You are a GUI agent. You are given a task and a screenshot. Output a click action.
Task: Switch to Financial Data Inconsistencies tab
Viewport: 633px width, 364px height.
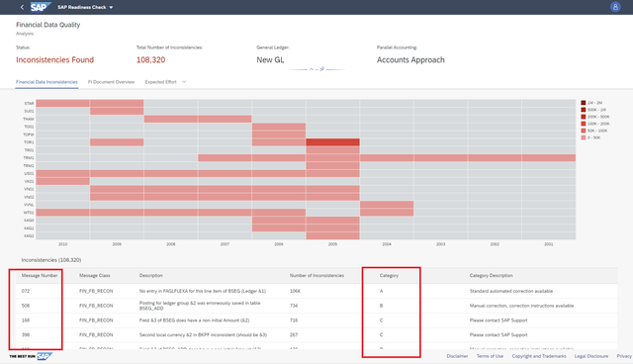[46, 82]
